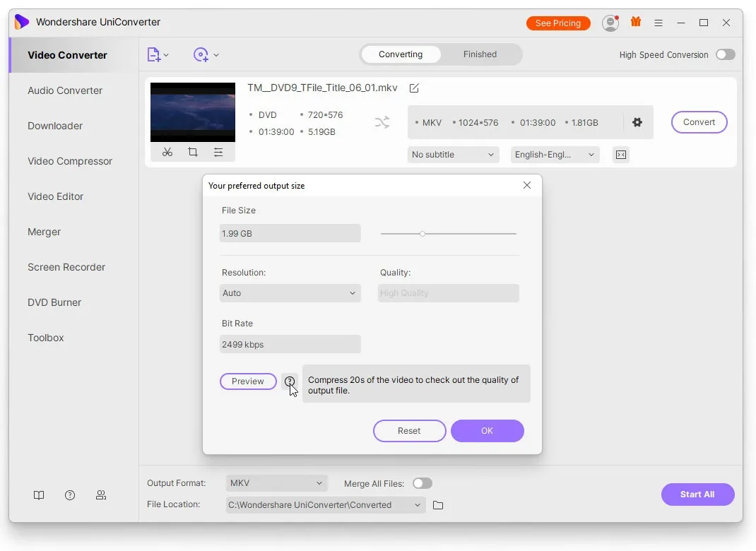Image resolution: width=756 pixels, height=551 pixels.
Task: Click the Add Files icon
Action: 154,54
